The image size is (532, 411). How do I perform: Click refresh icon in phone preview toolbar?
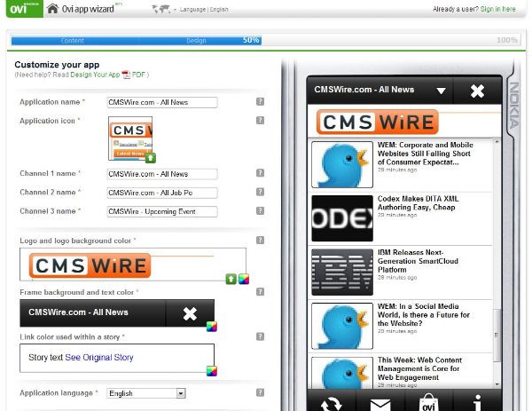(331, 403)
